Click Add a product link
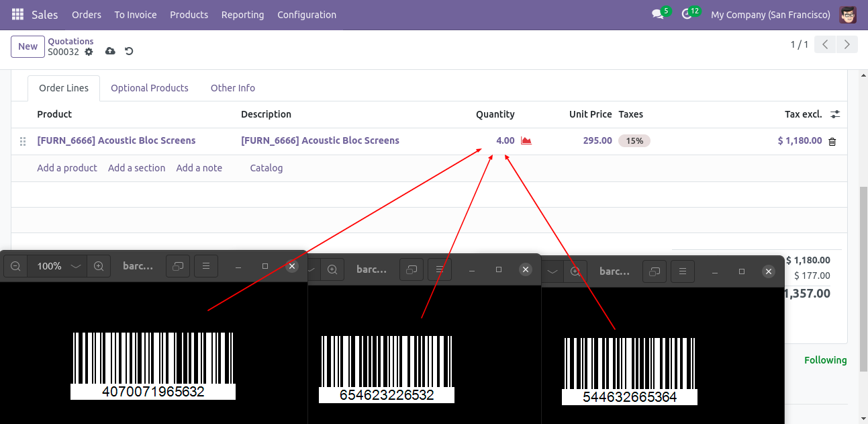This screenshot has width=868, height=424. (x=67, y=168)
